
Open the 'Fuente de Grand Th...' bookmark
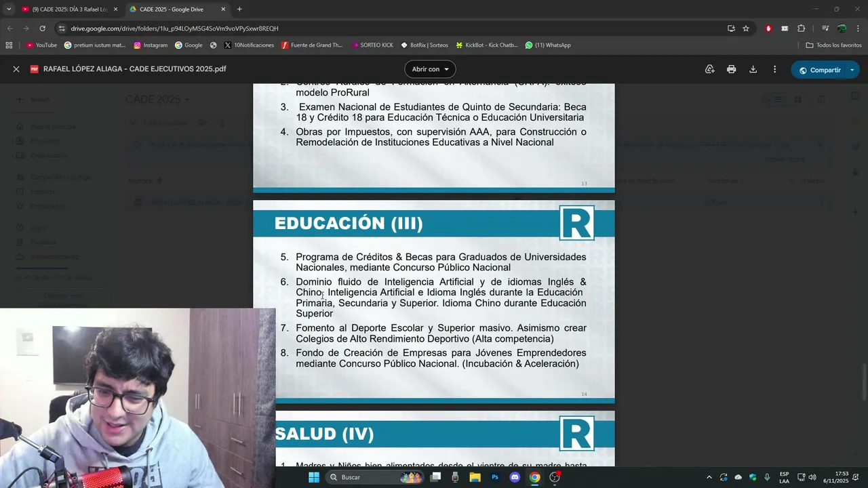(312, 45)
